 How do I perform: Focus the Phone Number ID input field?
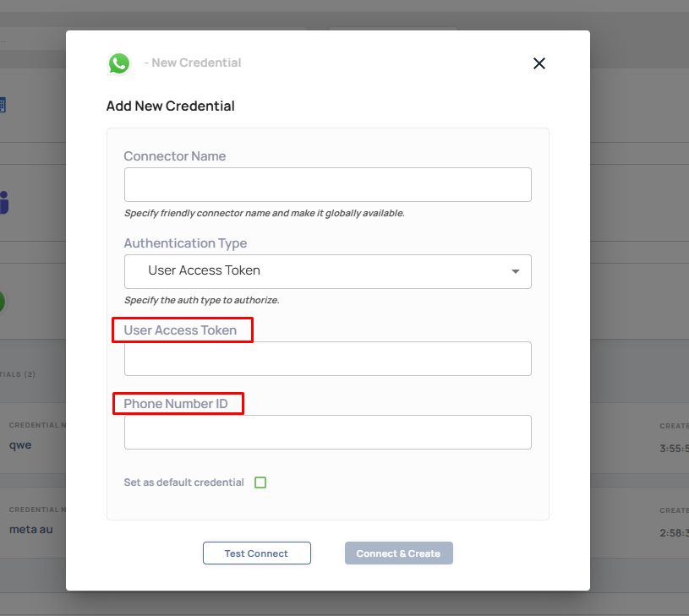[x=327, y=432]
